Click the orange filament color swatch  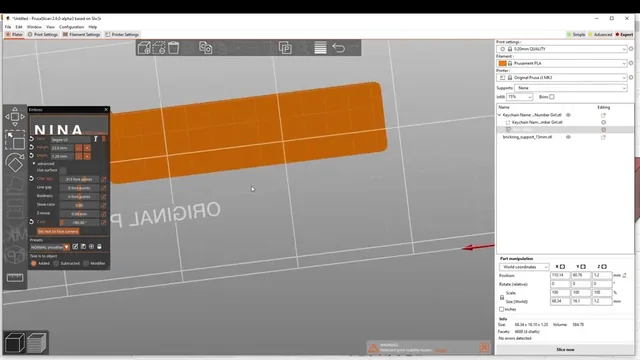502,63
